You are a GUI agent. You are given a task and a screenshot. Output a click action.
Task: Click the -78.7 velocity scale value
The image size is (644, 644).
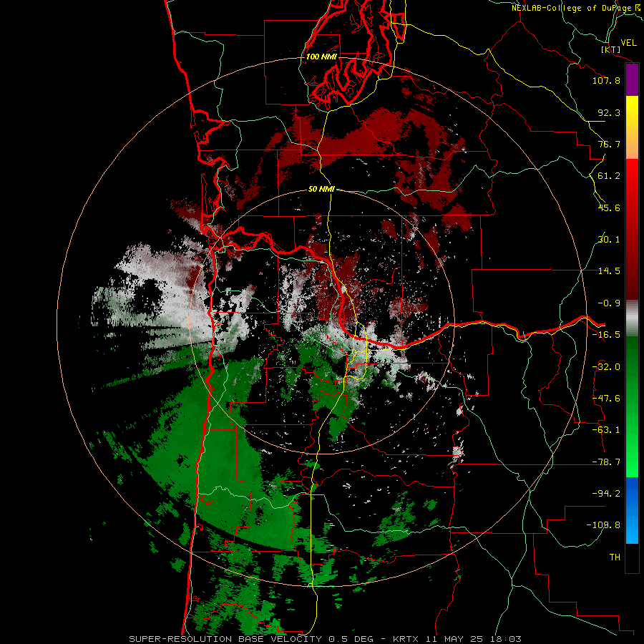(606, 462)
